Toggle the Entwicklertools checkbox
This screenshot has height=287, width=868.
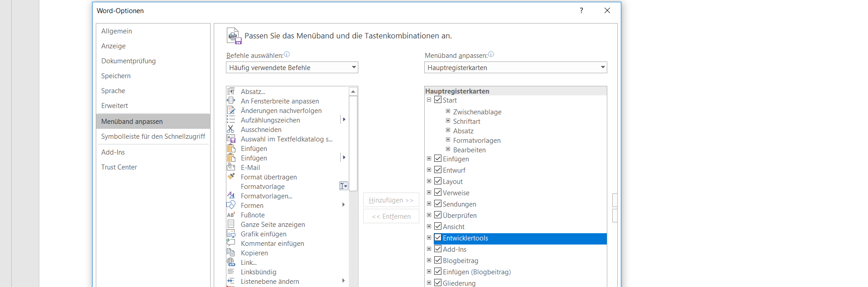438,238
